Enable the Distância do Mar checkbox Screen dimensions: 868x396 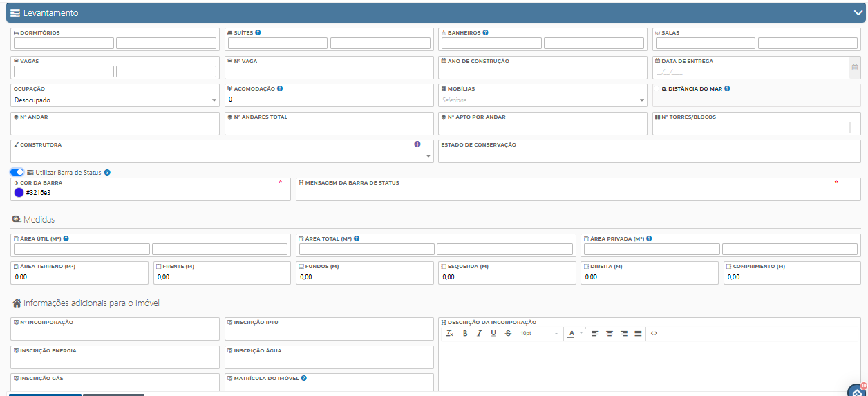coord(657,88)
